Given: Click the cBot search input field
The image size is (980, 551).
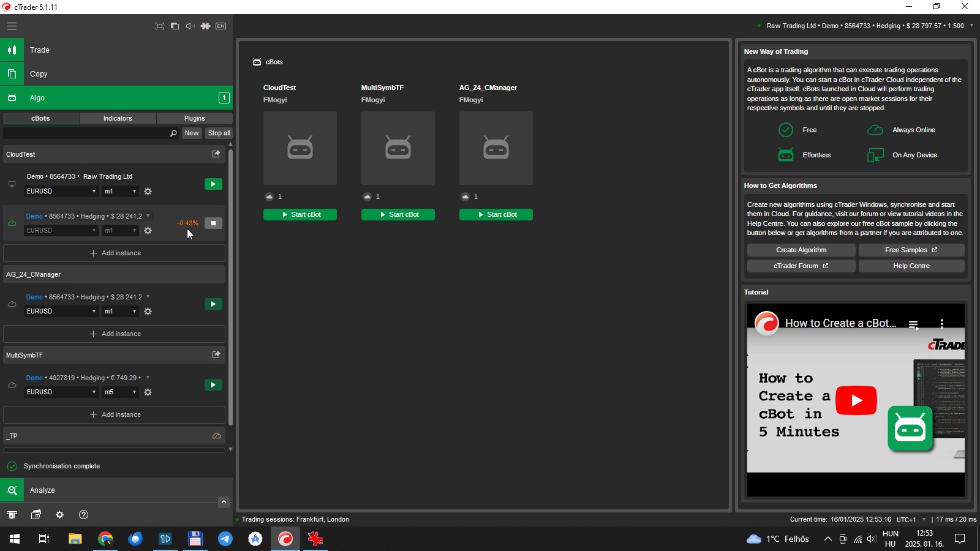Looking at the screenshot, I should click(86, 133).
